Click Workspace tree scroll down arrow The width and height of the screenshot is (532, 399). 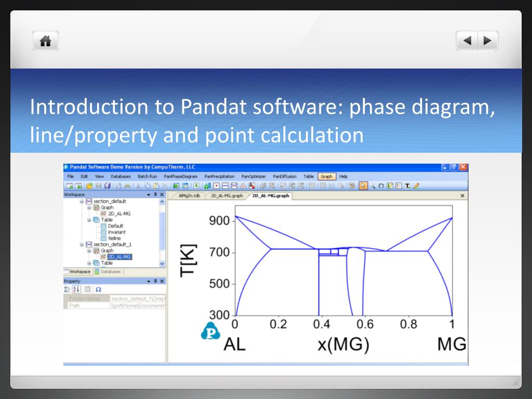pos(162,263)
